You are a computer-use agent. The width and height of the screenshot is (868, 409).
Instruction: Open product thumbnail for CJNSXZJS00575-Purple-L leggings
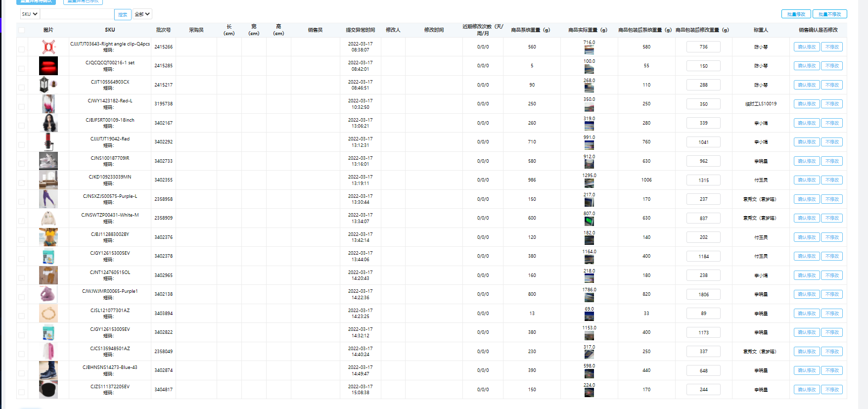coord(48,199)
